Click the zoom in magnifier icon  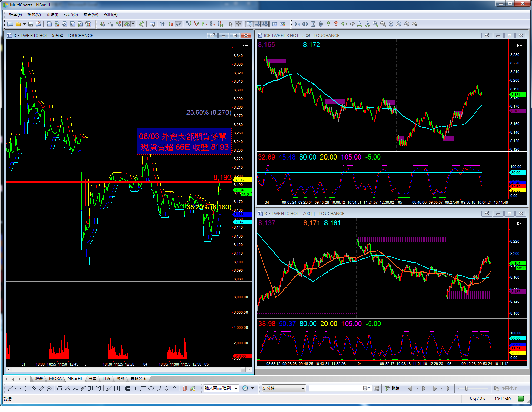375,24
